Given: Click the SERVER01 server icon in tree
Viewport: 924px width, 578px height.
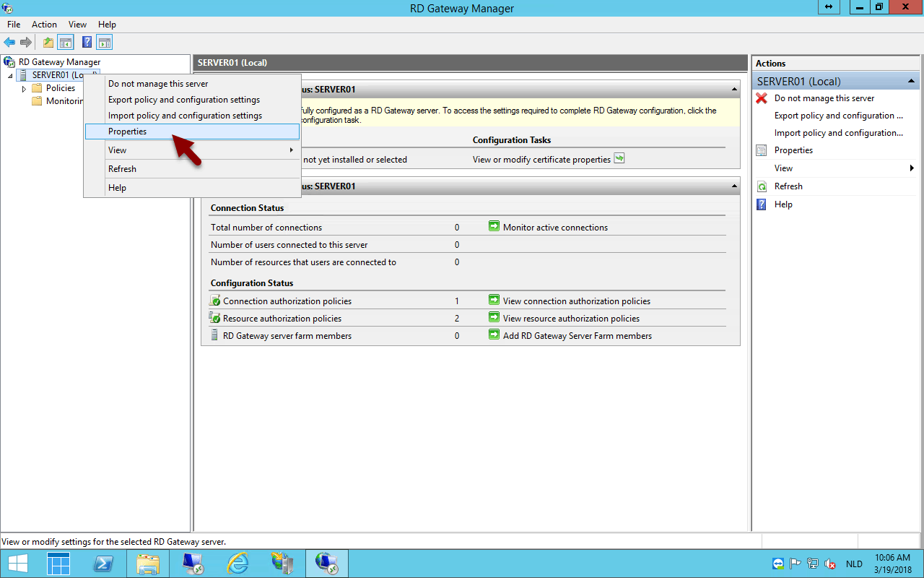Looking at the screenshot, I should 24,75.
